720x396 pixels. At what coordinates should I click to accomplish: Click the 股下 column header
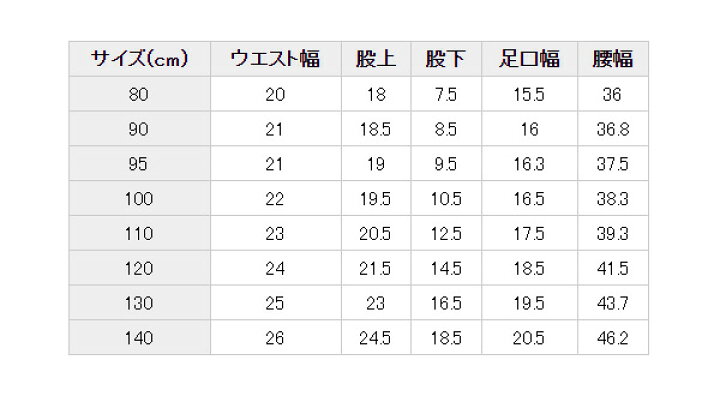(446, 59)
